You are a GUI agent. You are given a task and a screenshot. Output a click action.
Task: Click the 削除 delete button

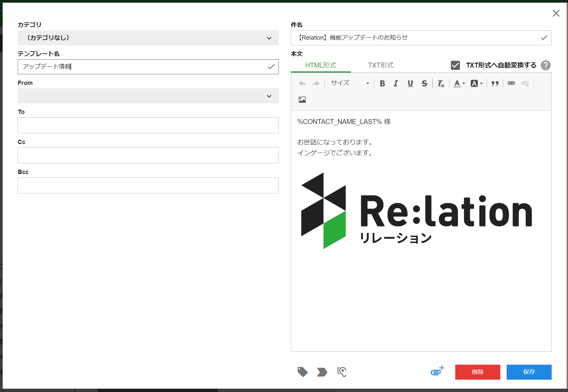coord(478,372)
